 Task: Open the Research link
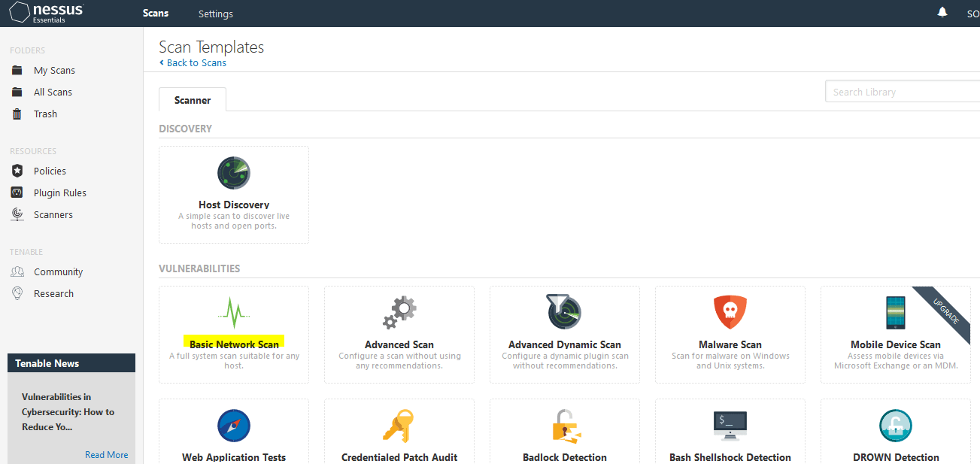pyautogui.click(x=53, y=293)
